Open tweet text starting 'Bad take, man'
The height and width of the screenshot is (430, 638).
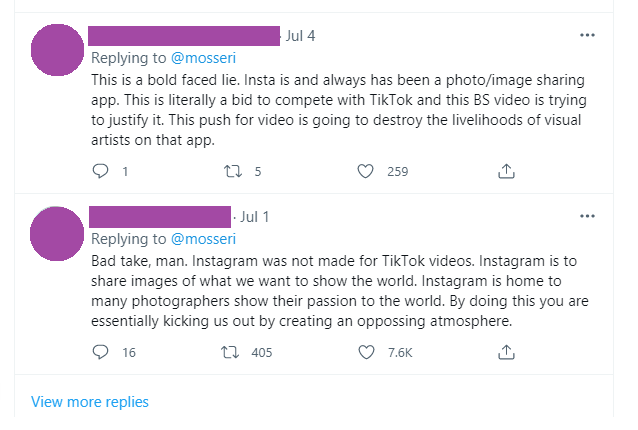click(x=340, y=291)
